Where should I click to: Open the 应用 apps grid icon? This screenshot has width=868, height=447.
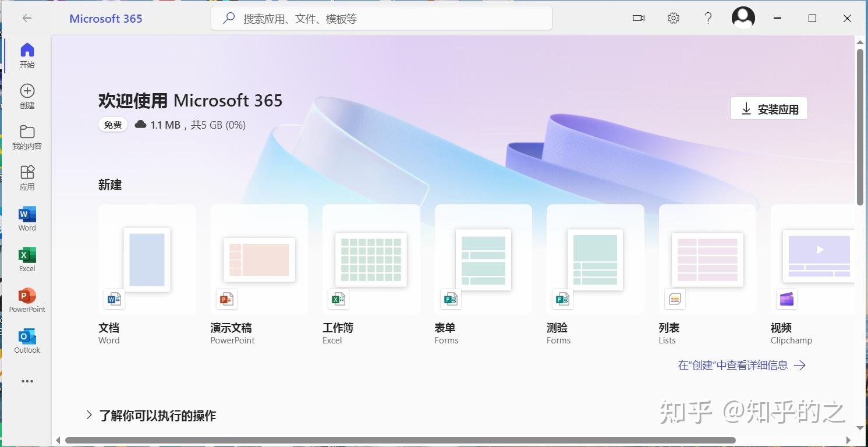[27, 172]
